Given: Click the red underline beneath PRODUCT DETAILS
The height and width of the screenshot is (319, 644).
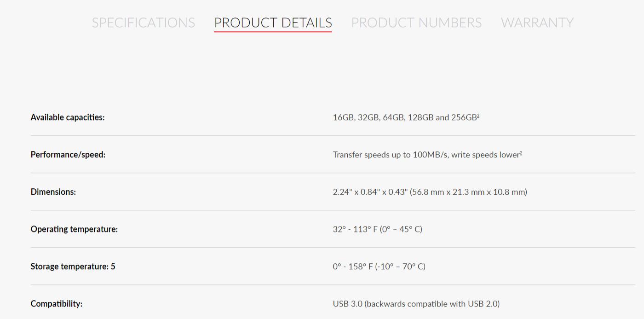Looking at the screenshot, I should coord(272,32).
